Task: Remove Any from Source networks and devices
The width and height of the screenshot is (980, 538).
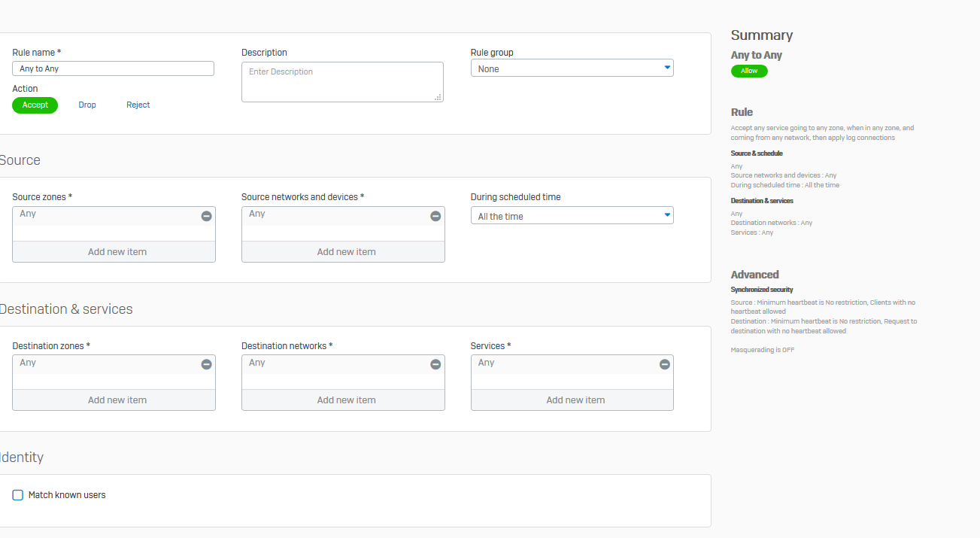Action: (435, 216)
